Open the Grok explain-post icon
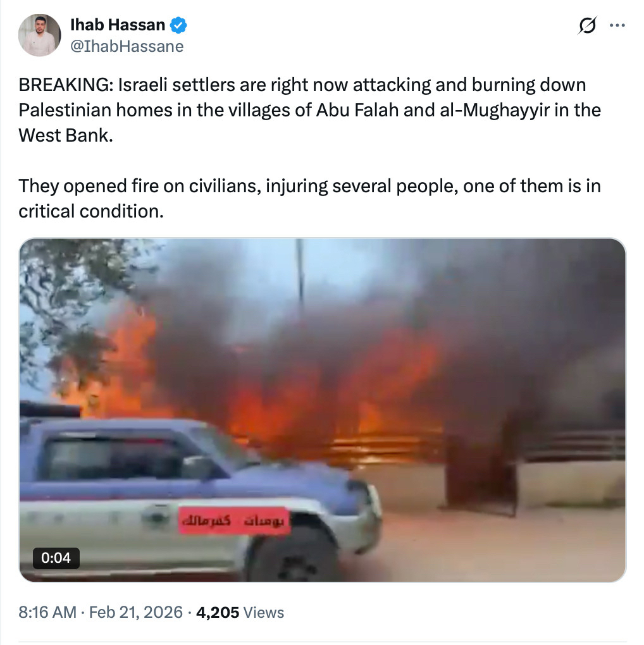644x645 pixels. 587,25
